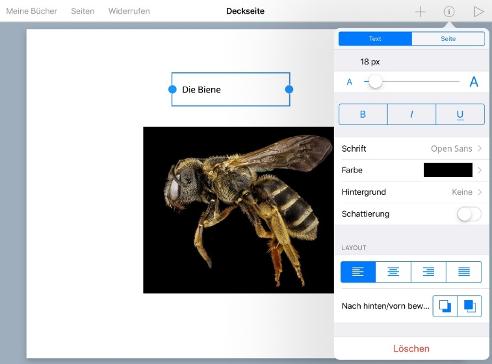Screen dimensions: 492x364
Task: Open Schrift font selection Open Sans
Action: click(411, 149)
